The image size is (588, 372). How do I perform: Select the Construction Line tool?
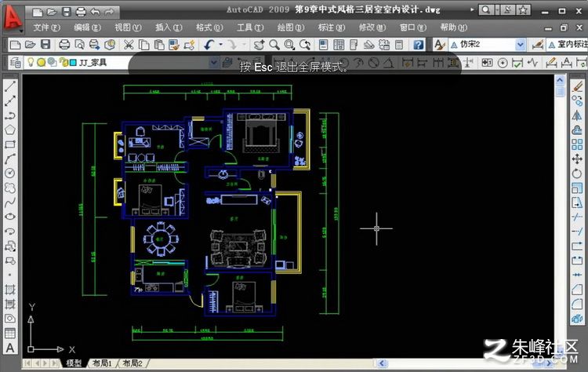pos(10,100)
